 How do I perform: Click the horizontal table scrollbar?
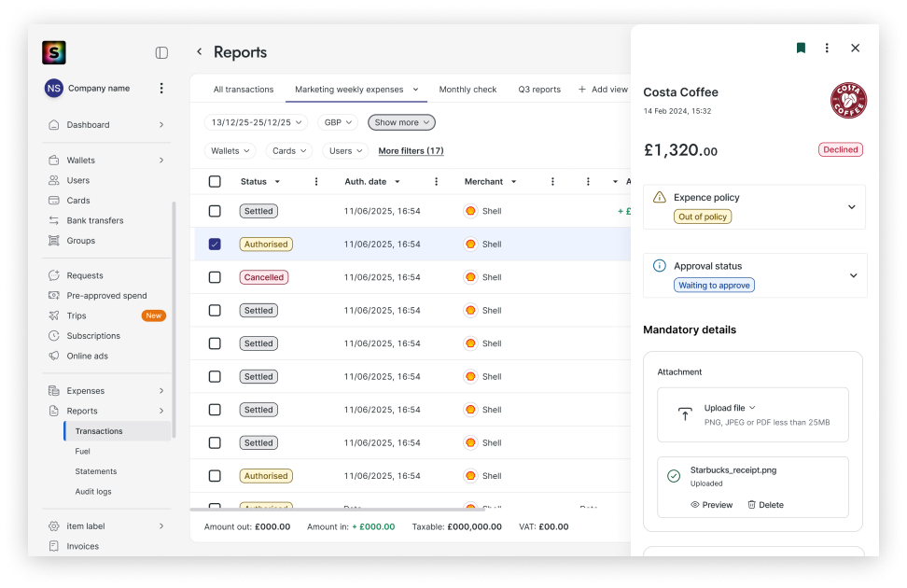tap(338, 510)
